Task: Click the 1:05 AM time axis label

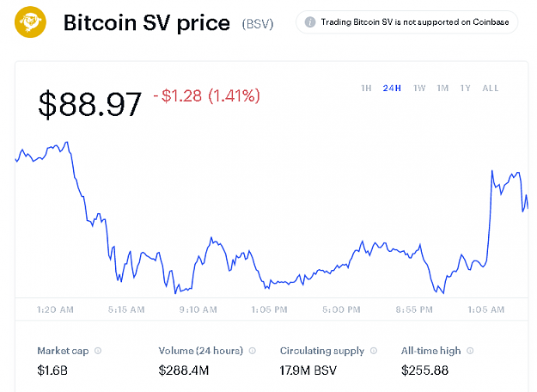Action: tap(486, 309)
